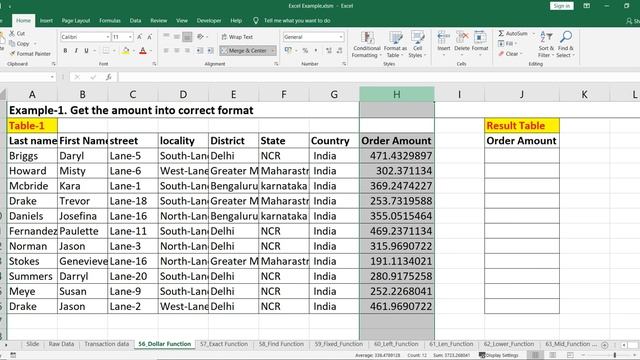Open the Name Box dropdown arrow
The height and width of the screenshot is (360, 640).
pyautogui.click(x=52, y=77)
